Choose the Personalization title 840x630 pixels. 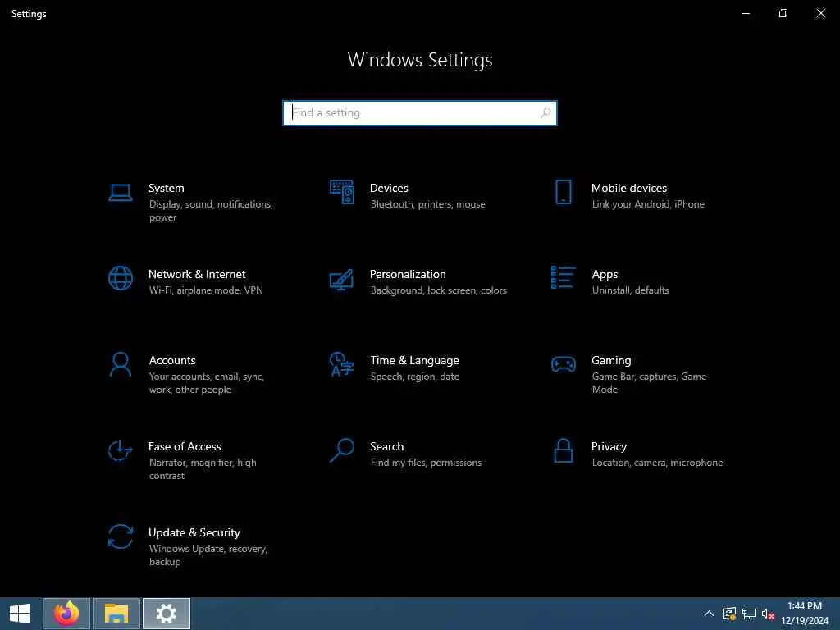point(408,274)
